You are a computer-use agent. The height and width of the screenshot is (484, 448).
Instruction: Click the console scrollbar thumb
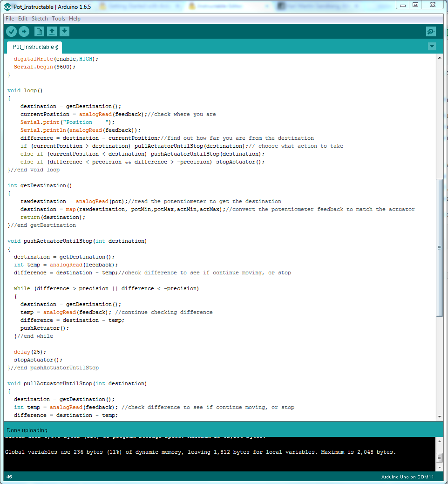[x=440, y=457]
